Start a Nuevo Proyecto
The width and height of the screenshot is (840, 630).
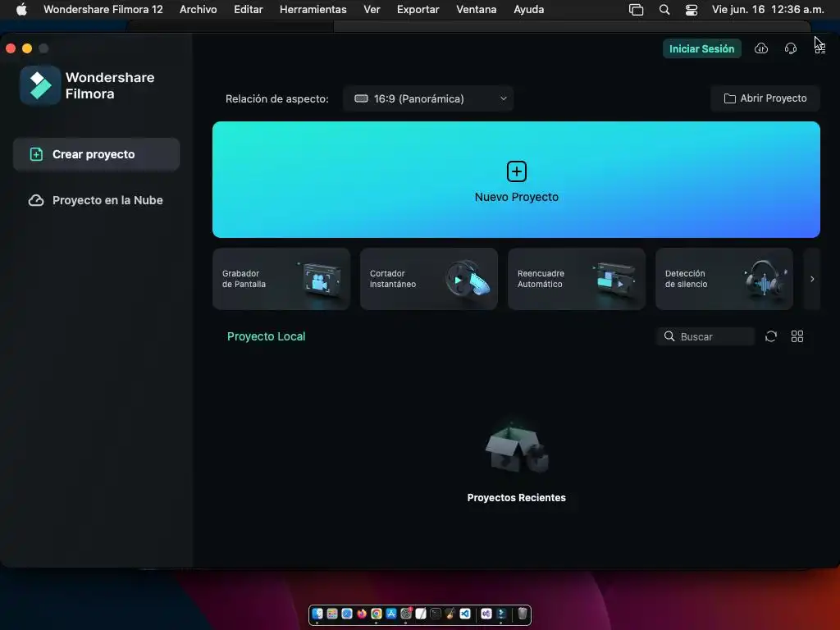pyautogui.click(x=517, y=180)
